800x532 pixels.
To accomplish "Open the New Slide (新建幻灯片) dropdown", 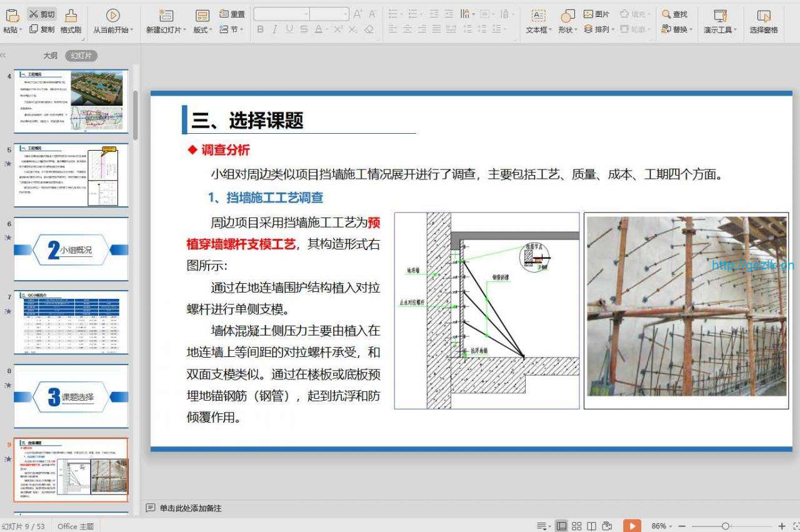I will (184, 30).
